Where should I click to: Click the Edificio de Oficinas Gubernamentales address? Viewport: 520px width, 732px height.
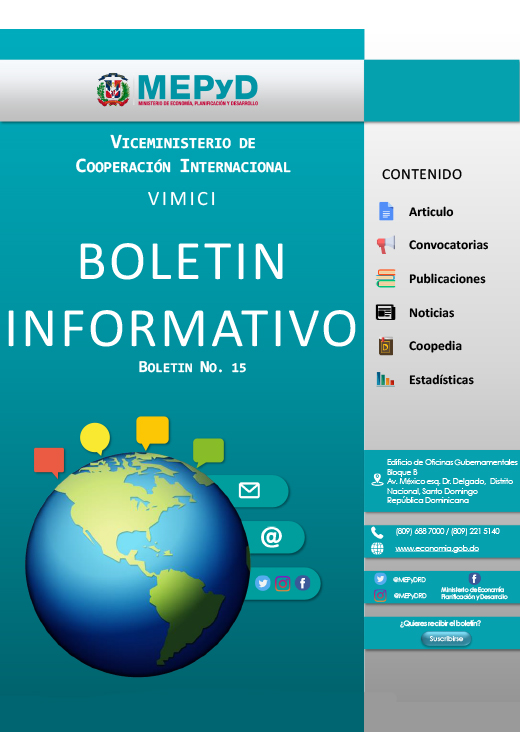coord(452,481)
